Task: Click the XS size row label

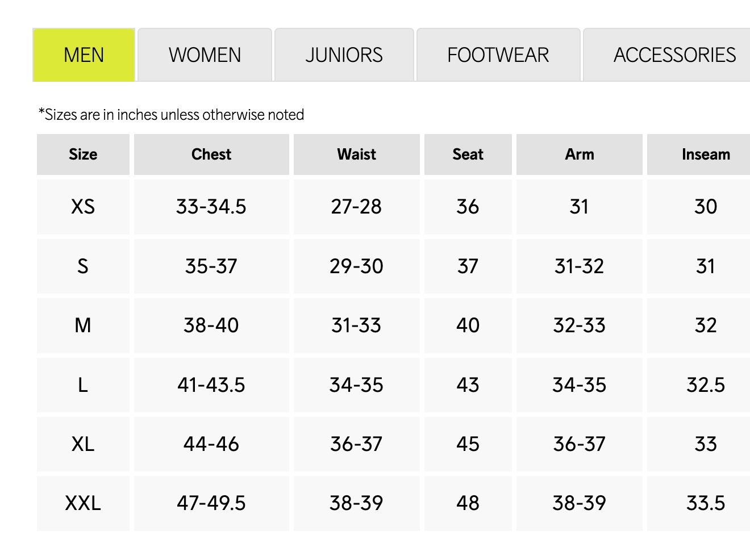Action: tap(83, 207)
